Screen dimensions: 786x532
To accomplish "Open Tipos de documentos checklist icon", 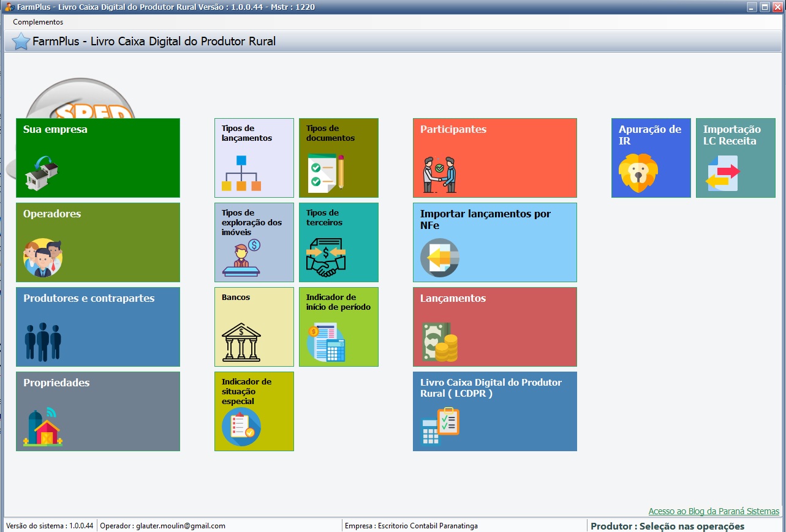I will (x=327, y=172).
